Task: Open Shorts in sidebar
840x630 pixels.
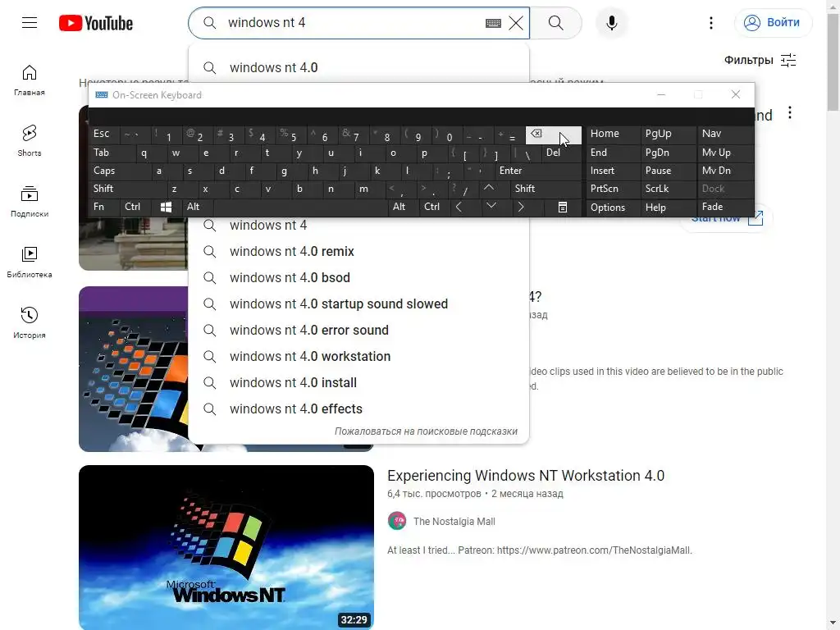Action: click(30, 141)
